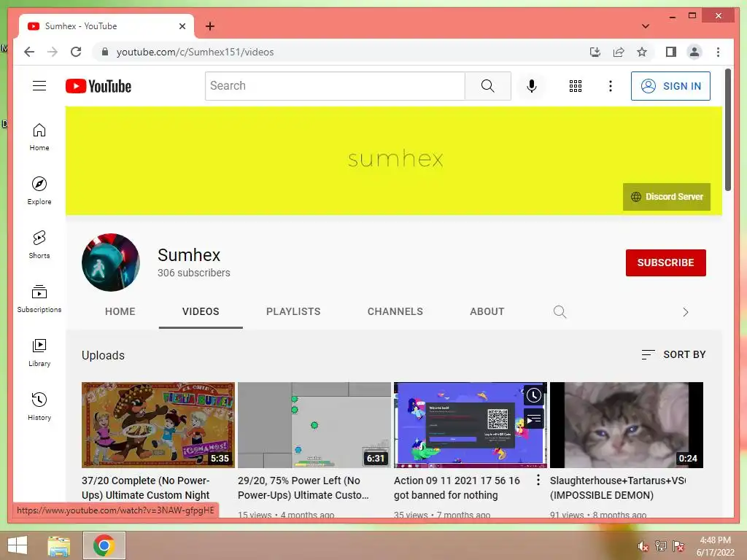Click the Sumhex channel avatar
Viewport: 747px width, 560px height.
pyautogui.click(x=111, y=262)
